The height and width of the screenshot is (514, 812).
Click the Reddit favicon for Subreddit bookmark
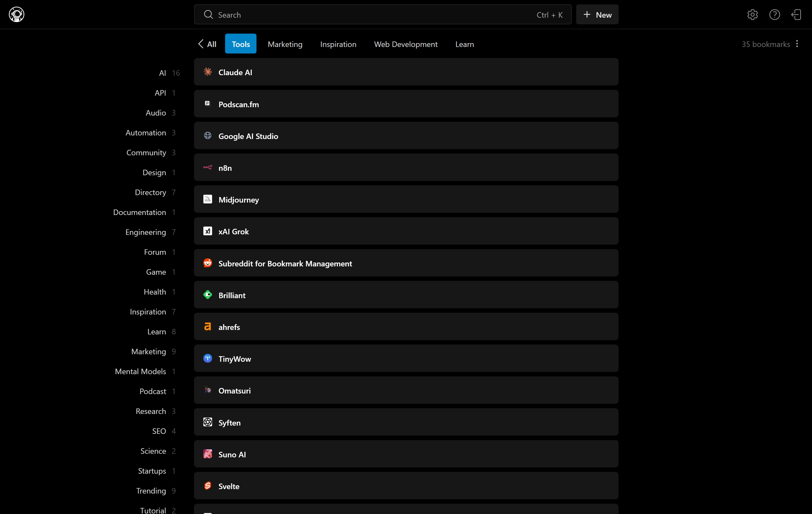[208, 263]
